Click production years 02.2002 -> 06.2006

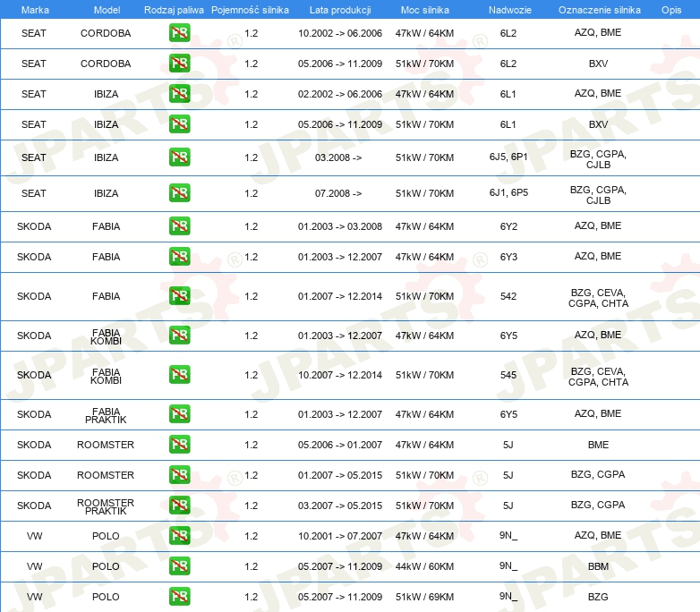coord(340,94)
